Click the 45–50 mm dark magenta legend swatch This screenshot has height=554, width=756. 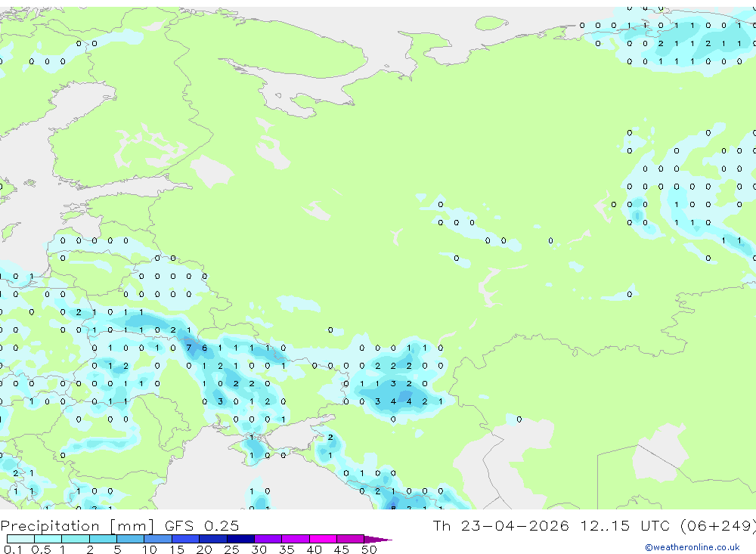pyautogui.click(x=350, y=539)
